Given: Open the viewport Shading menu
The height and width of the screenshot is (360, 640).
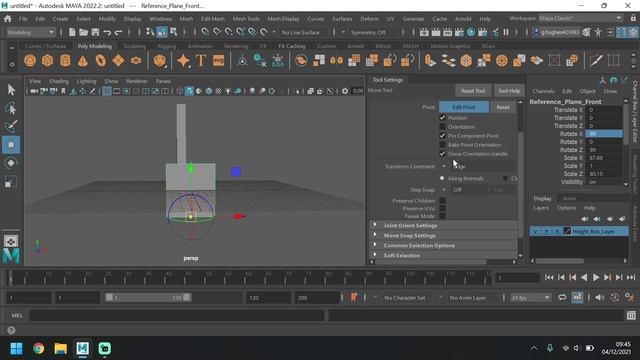Looking at the screenshot, I should coord(59,81).
